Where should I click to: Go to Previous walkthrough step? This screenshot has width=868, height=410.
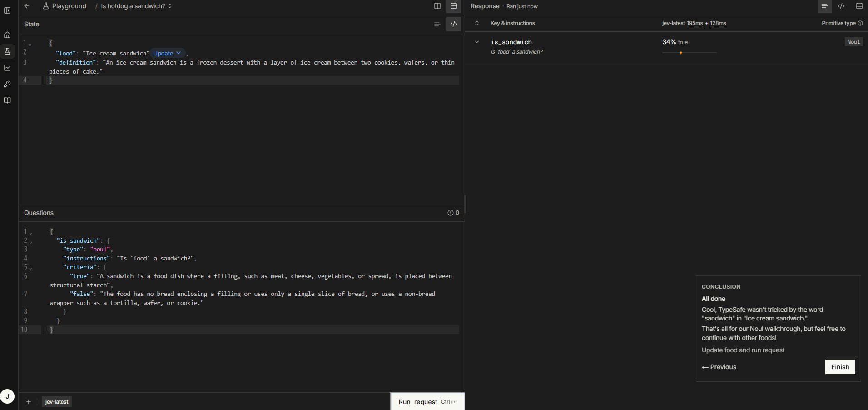(719, 367)
